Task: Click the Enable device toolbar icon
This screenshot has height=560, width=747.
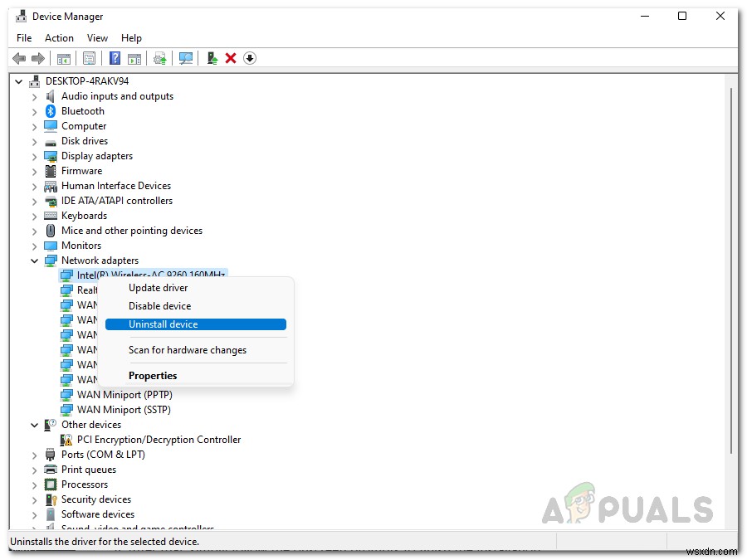Action: tap(212, 58)
